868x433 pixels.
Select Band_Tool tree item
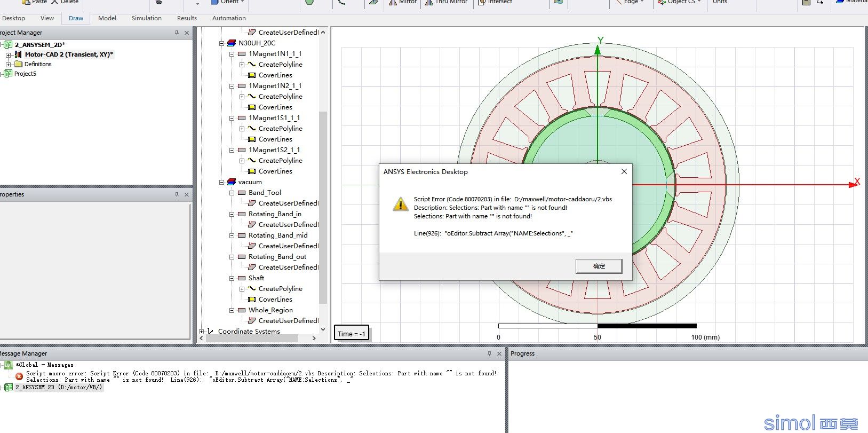265,193
